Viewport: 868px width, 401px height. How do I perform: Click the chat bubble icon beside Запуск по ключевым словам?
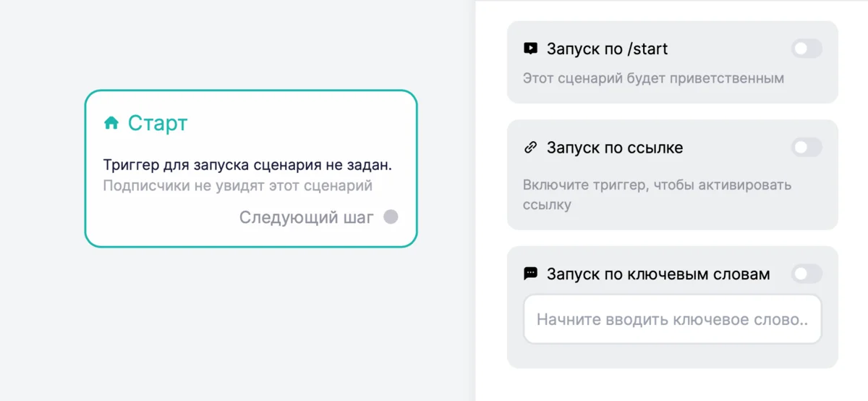point(531,274)
